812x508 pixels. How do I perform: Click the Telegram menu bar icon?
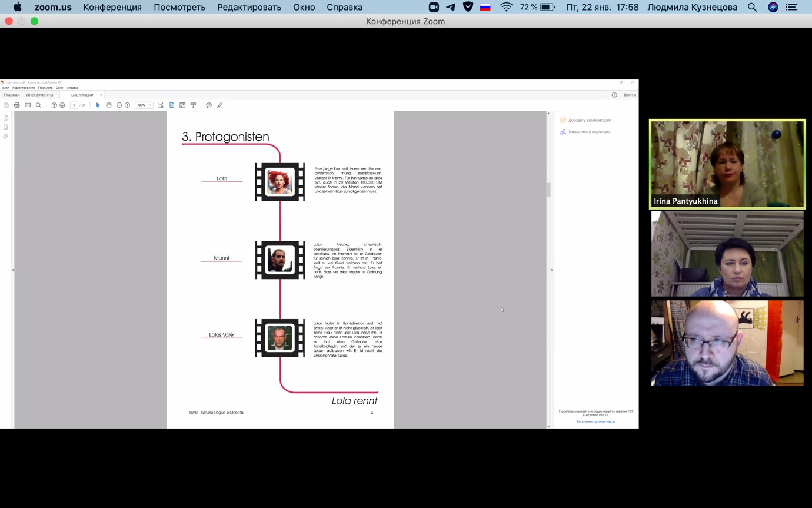tap(451, 7)
